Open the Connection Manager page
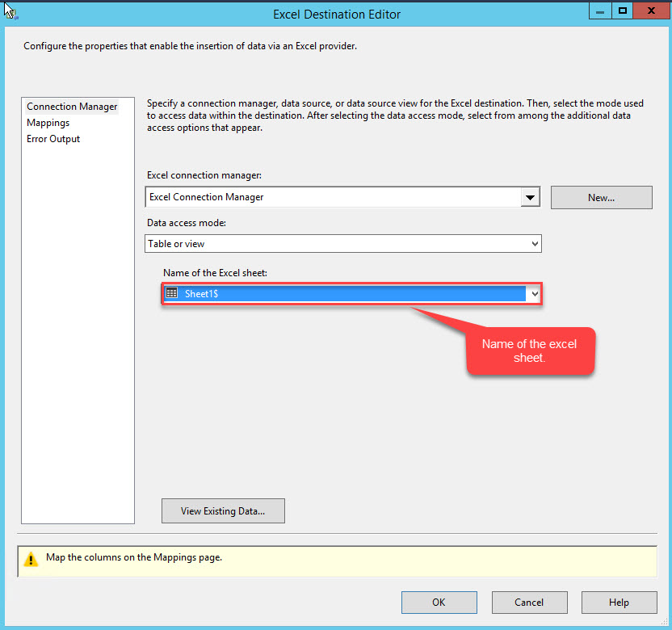Screen dimensions: 672x630 72,107
